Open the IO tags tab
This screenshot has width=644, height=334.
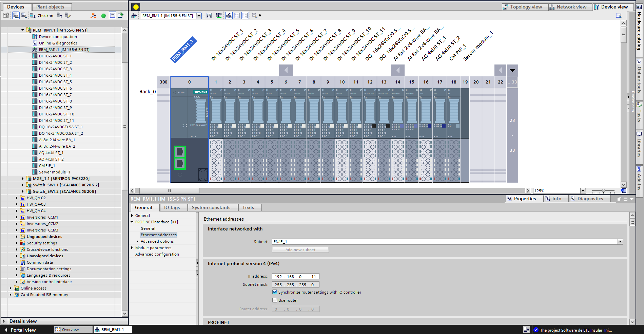(x=172, y=207)
